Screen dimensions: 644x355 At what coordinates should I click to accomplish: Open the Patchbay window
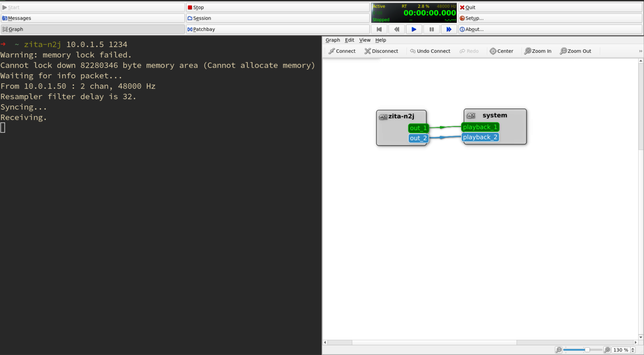[278, 29]
